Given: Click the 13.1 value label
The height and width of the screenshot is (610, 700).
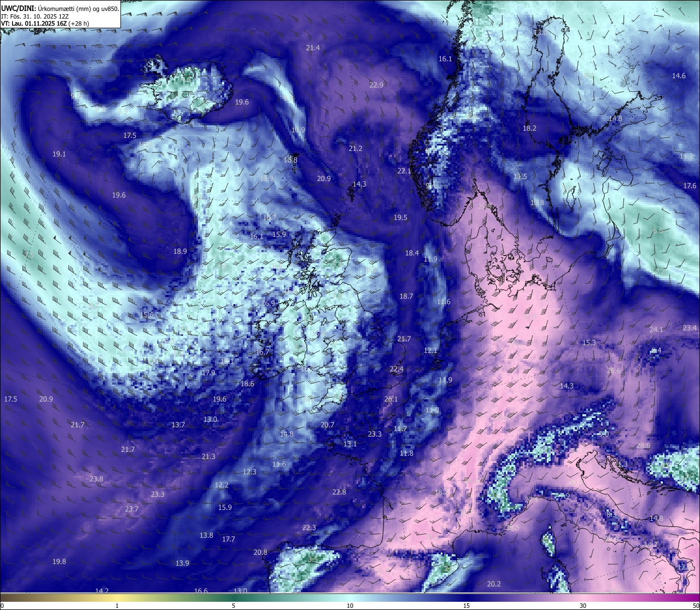Looking at the screenshot, I should tap(350, 444).
